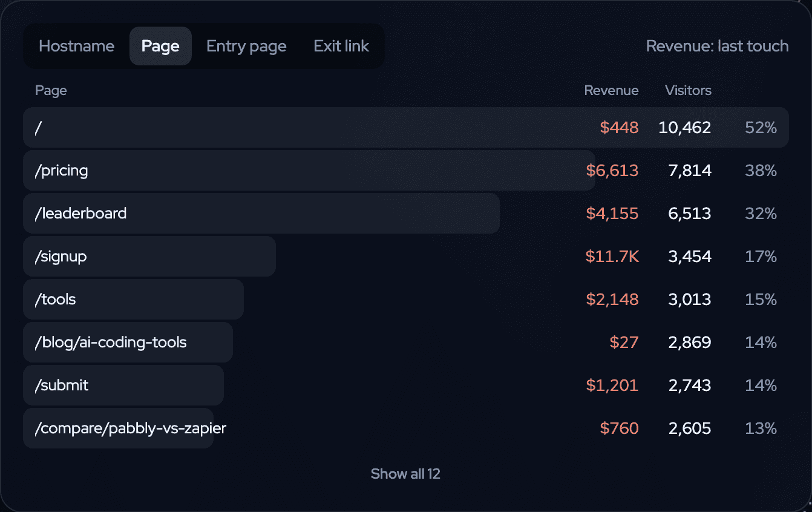The image size is (812, 512).
Task: Select the /tools page row
Action: coord(406,300)
